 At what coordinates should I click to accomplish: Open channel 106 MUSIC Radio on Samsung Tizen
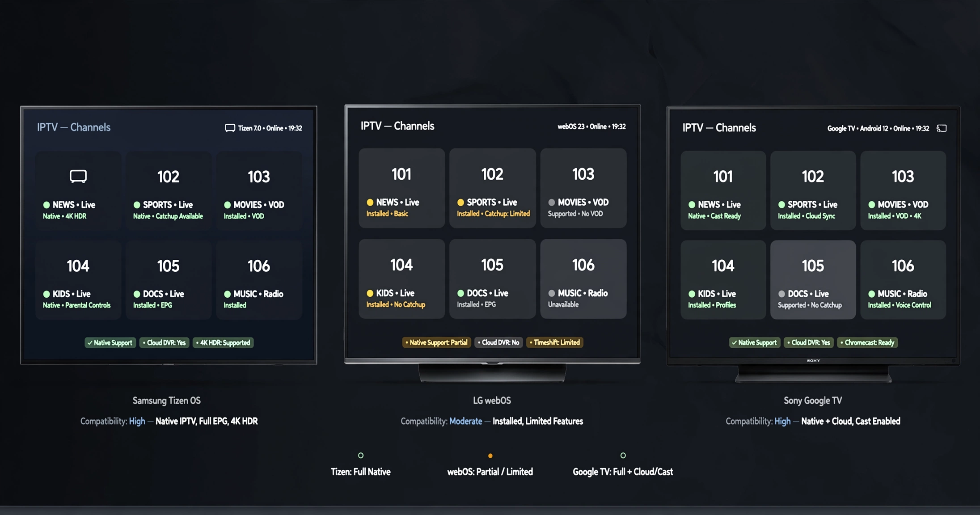259,280
